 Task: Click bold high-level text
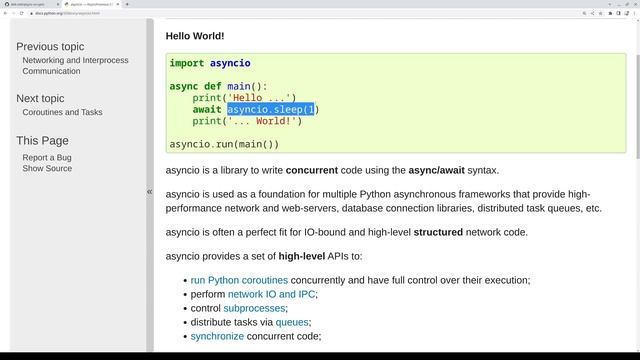click(302, 256)
